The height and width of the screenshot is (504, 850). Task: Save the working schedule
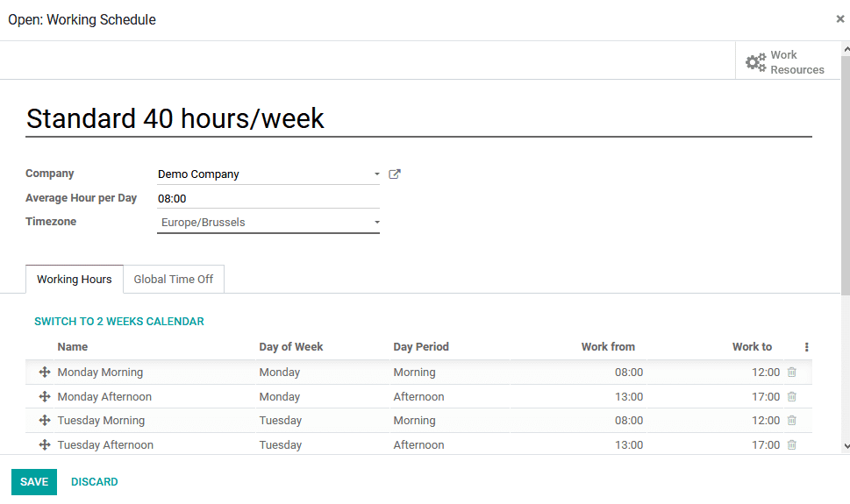(x=34, y=482)
